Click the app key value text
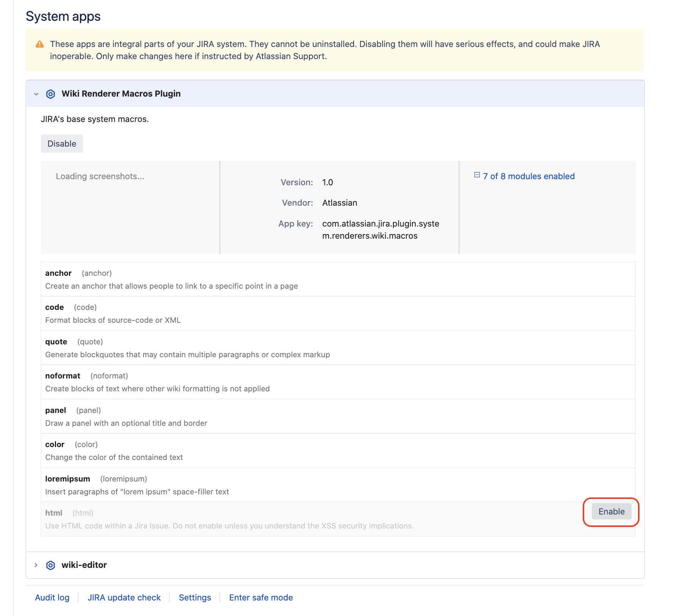 click(381, 230)
